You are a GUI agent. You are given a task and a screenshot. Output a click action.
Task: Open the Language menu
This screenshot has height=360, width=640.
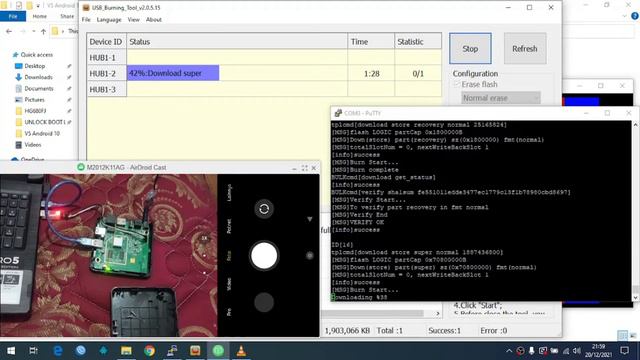pos(109,20)
